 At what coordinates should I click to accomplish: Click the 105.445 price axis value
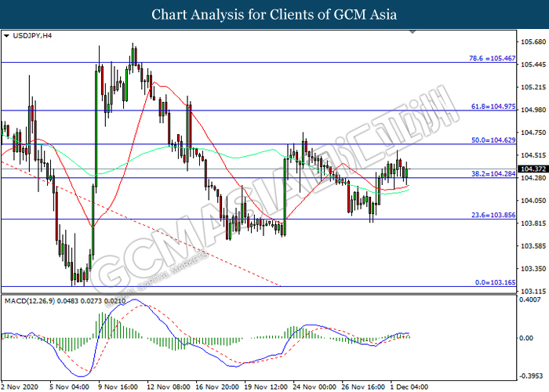tap(533, 64)
